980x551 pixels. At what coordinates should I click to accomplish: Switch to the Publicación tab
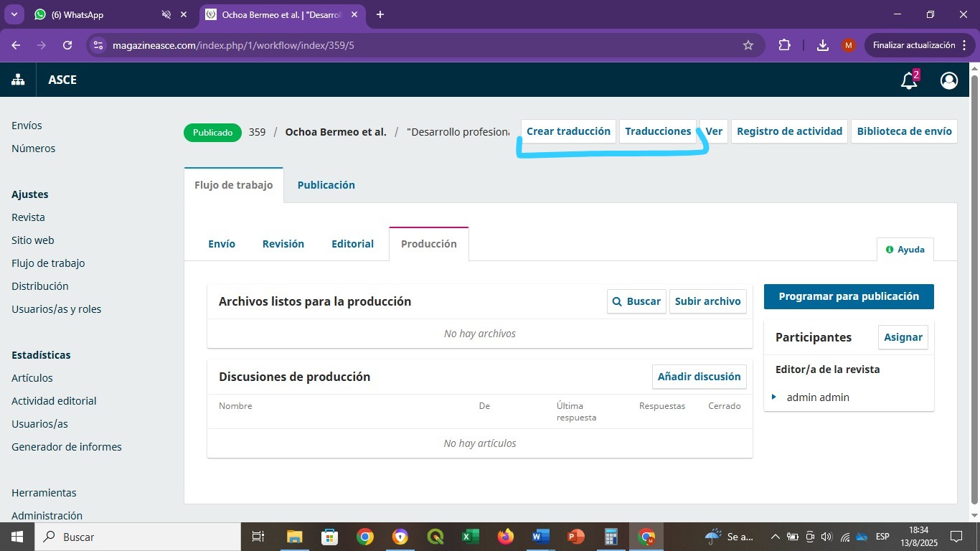pos(326,185)
